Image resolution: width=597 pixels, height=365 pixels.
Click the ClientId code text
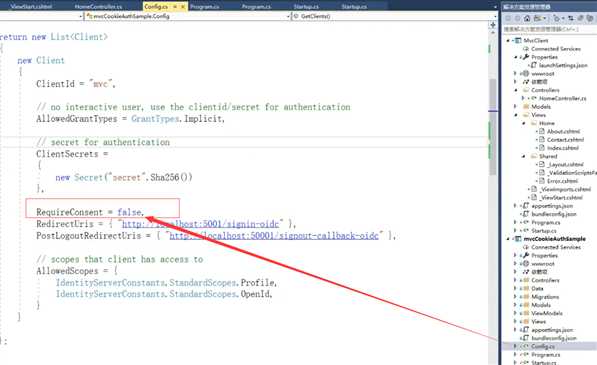tap(55, 84)
